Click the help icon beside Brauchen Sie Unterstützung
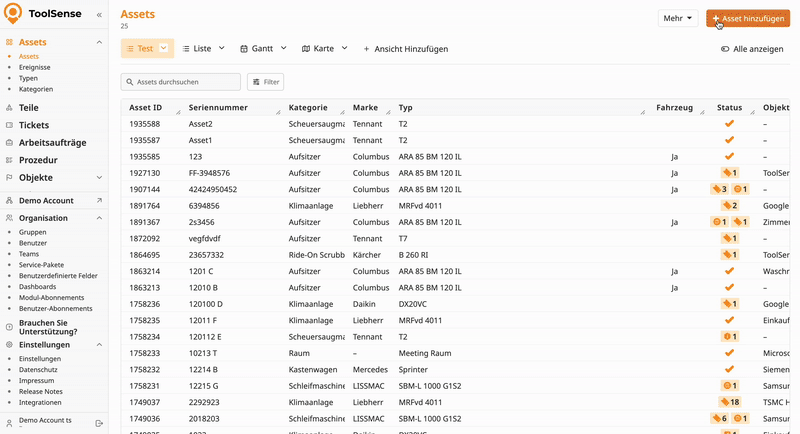Image resolution: width=800 pixels, height=434 pixels. point(9,327)
